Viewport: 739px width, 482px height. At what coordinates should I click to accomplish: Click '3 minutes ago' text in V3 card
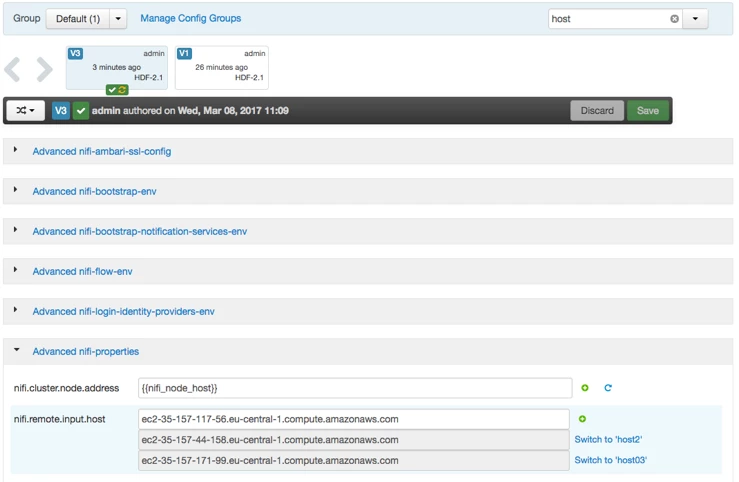coord(116,67)
